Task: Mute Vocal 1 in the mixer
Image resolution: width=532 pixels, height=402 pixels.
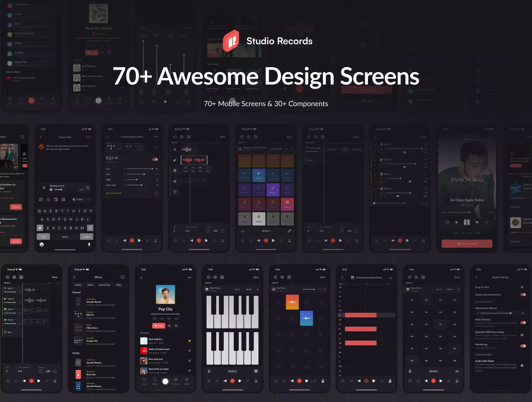Action: 375,145
